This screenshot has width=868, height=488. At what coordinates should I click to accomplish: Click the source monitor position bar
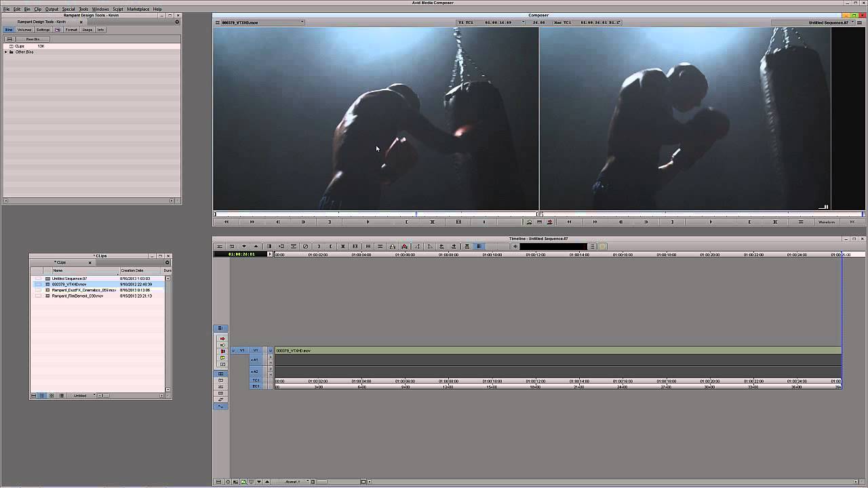[x=376, y=214]
